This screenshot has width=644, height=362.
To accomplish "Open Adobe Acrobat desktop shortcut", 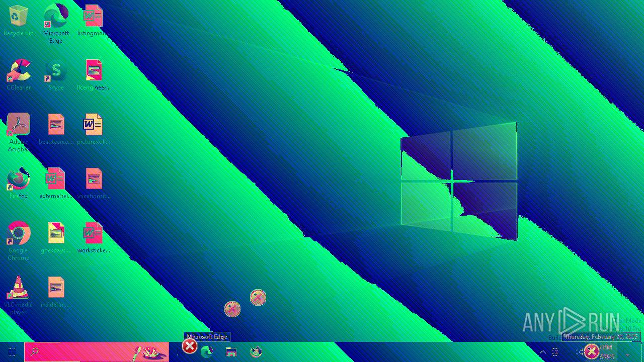I will tap(18, 132).
